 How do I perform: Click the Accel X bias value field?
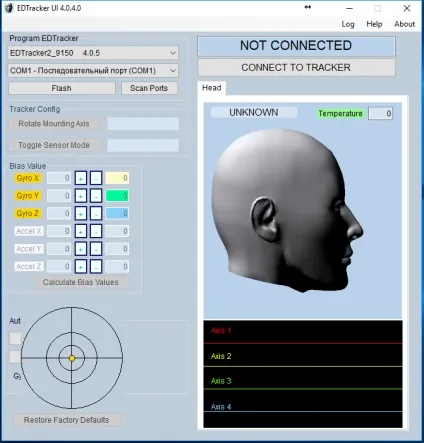tap(59, 231)
